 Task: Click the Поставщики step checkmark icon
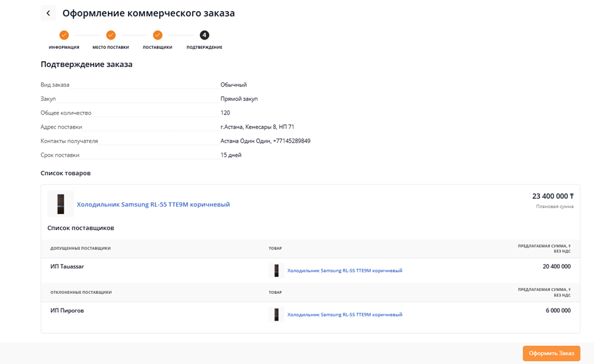coord(157,35)
